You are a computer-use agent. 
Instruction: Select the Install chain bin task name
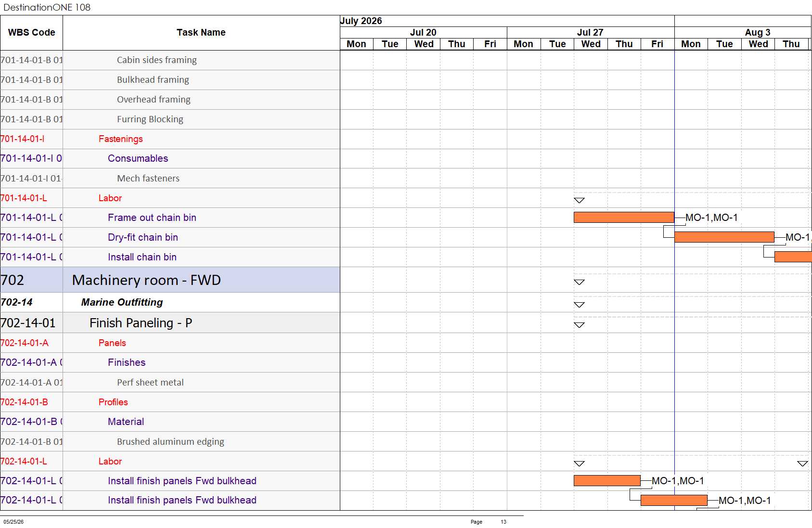pos(142,257)
